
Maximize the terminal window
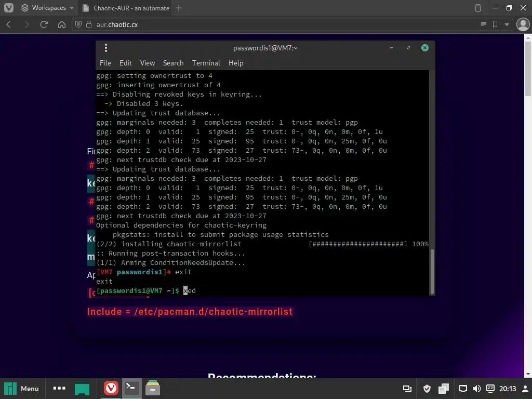408,48
